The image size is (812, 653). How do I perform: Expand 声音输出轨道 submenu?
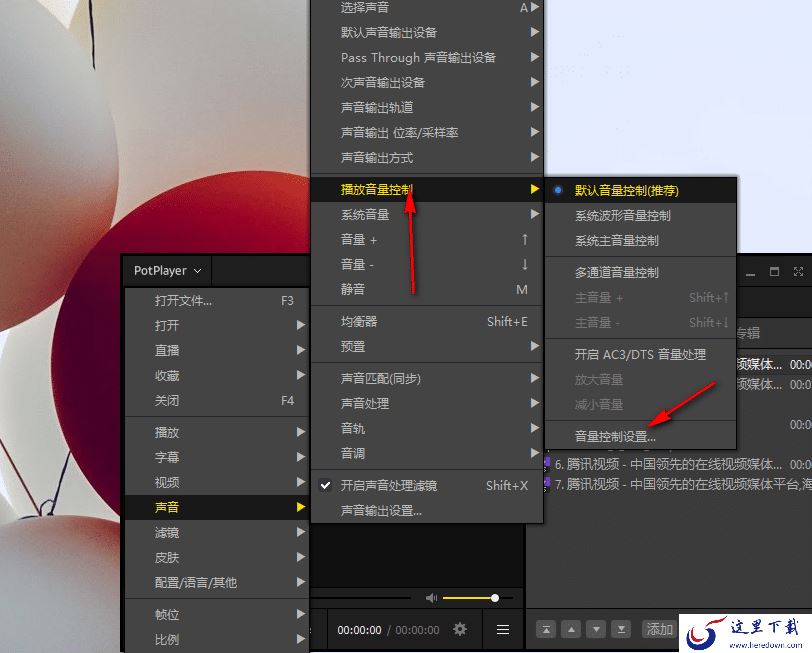pyautogui.click(x=427, y=107)
